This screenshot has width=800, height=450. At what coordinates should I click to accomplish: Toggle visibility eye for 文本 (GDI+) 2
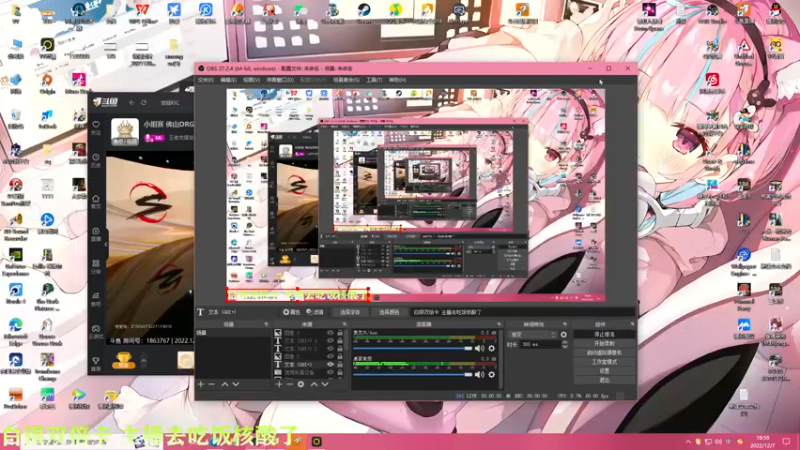pyautogui.click(x=330, y=348)
